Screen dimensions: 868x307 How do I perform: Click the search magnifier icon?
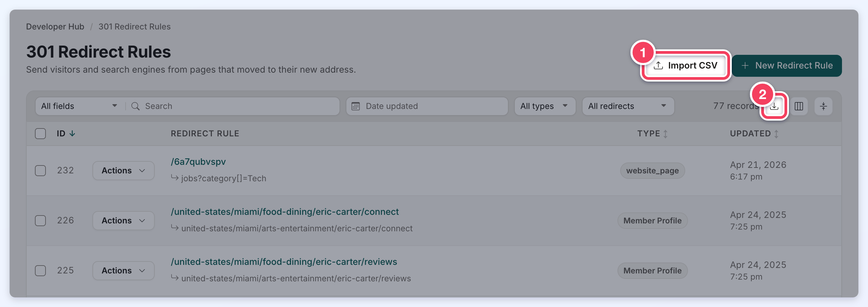coord(136,106)
